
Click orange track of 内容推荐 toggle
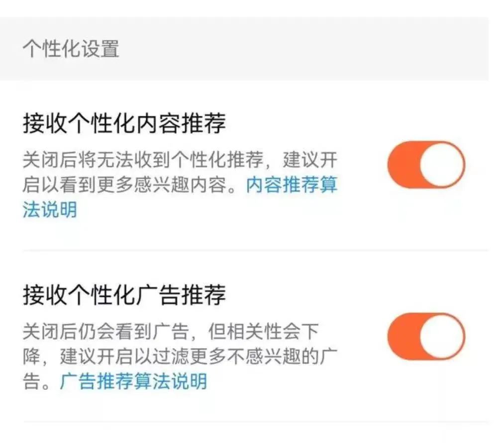(x=401, y=165)
